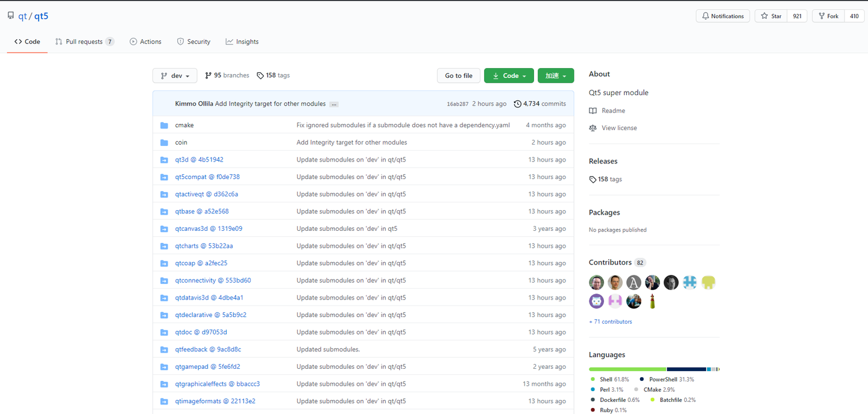Viewport: 868px width, 414px height.
Task: Click the commit history clock icon
Action: (x=517, y=104)
